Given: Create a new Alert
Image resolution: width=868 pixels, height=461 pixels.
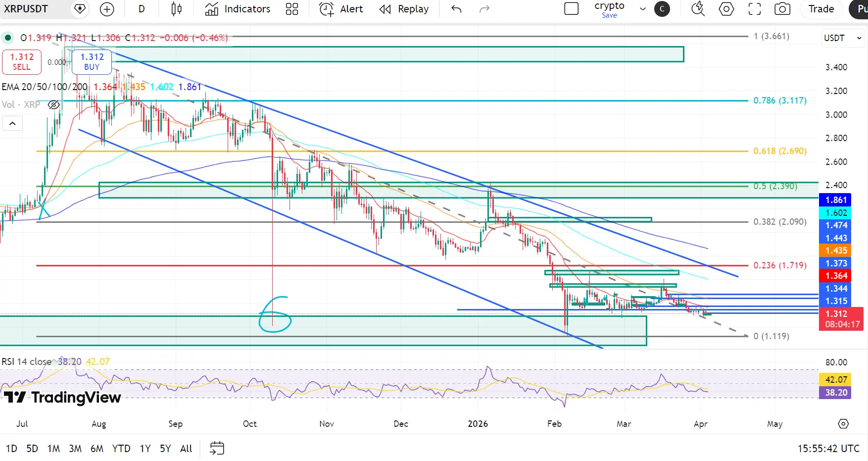Looking at the screenshot, I should (341, 9).
